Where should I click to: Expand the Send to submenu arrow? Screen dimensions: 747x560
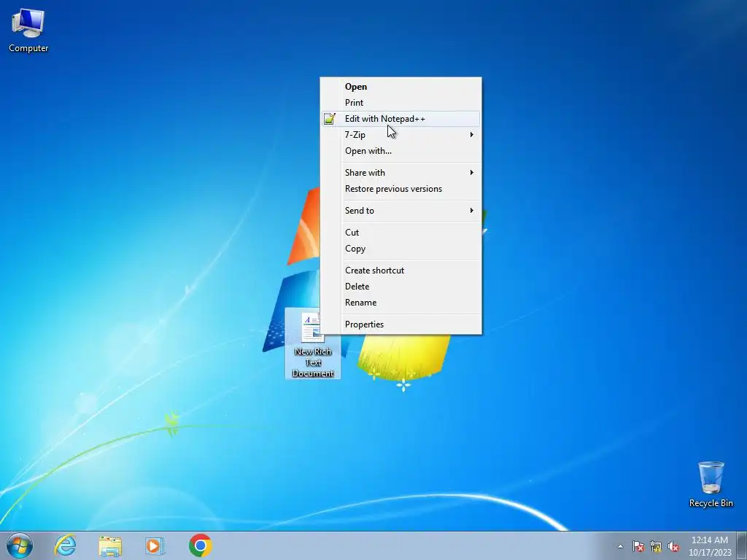[472, 211]
